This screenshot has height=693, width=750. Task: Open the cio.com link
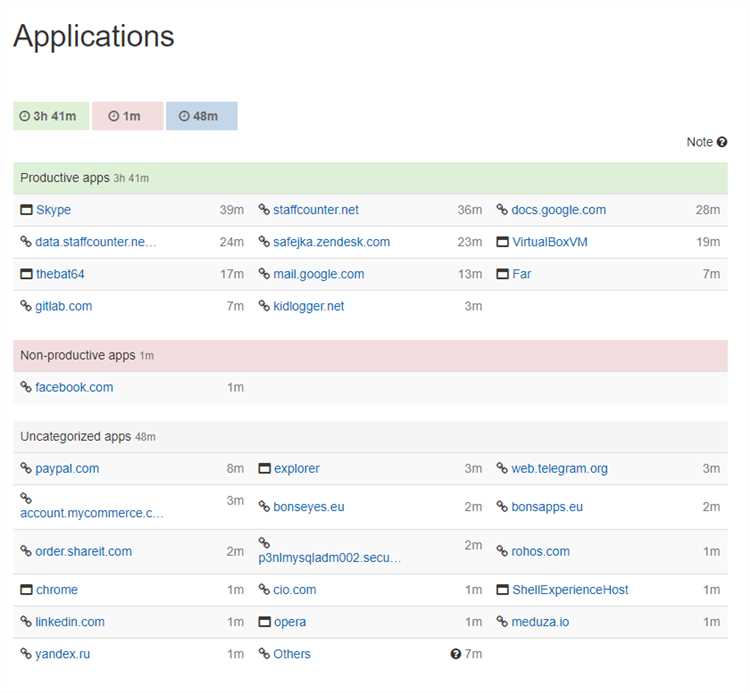(x=295, y=590)
